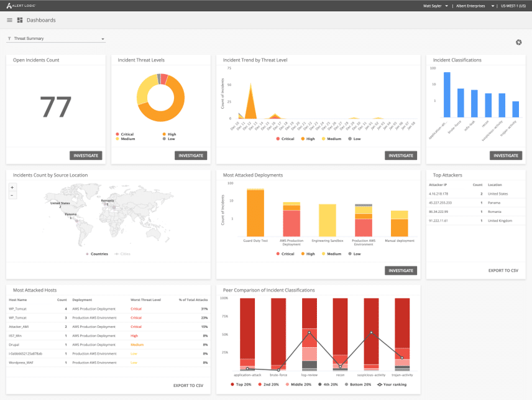532x400 pixels.
Task: Click the brute-force bar in Peer Comparison
Action: click(x=278, y=335)
